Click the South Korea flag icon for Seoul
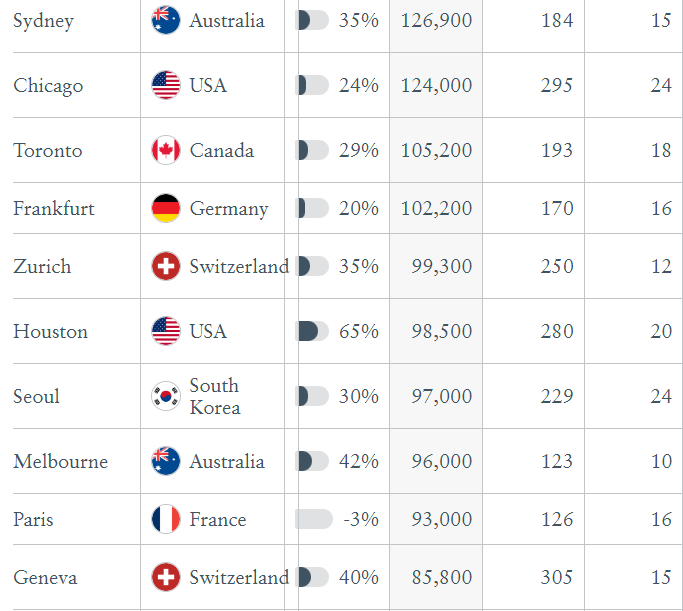 pos(166,396)
